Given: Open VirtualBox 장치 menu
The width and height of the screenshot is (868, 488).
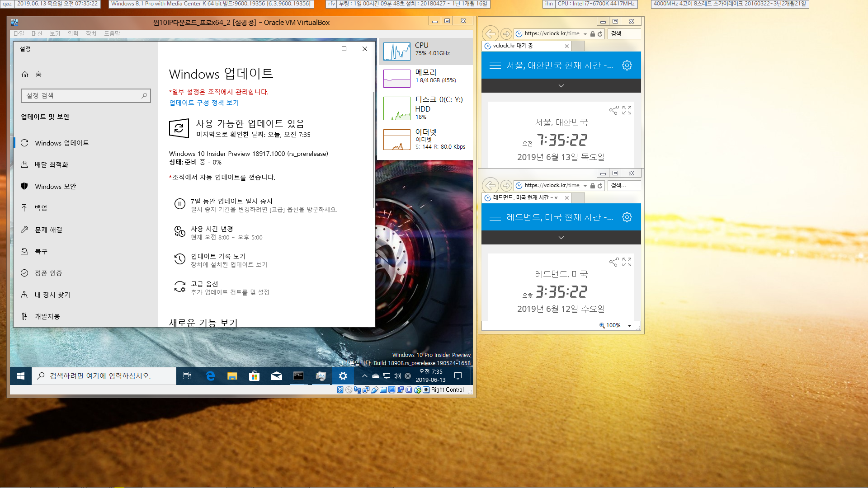Looking at the screenshot, I should point(91,33).
